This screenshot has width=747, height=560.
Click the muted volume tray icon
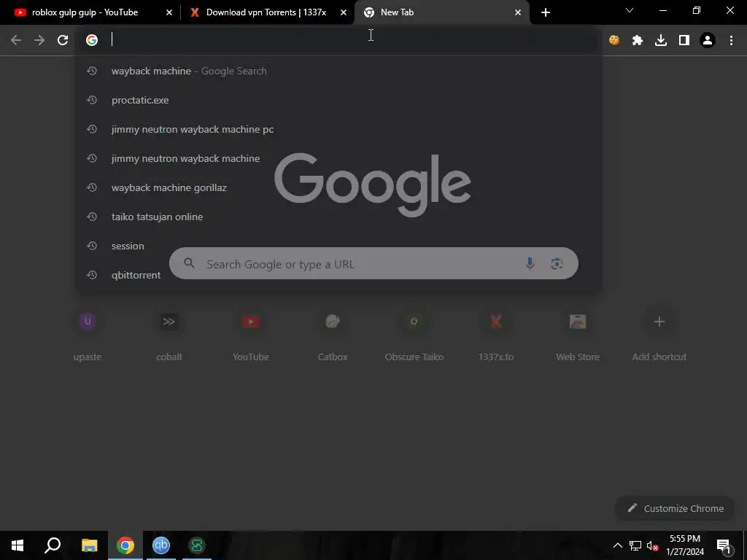653,545
